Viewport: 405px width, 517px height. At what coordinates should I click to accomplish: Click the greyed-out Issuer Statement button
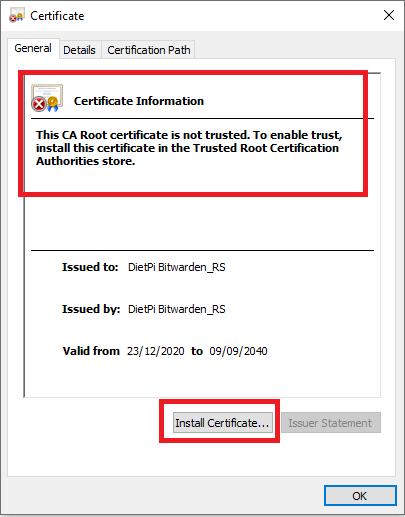coord(331,423)
